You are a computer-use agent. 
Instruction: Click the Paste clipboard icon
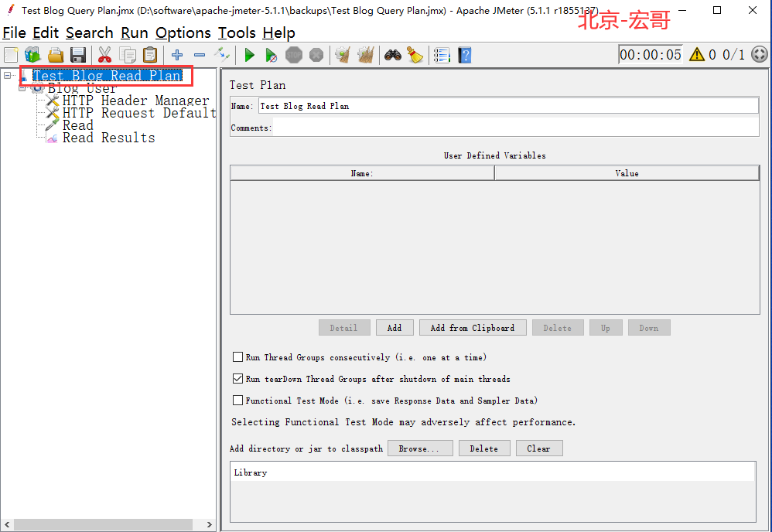tap(150, 55)
